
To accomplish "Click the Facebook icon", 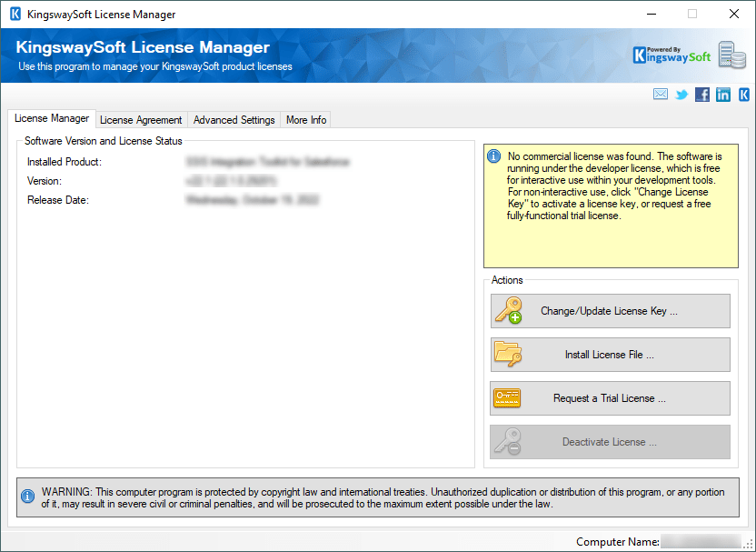I will click(x=701, y=94).
